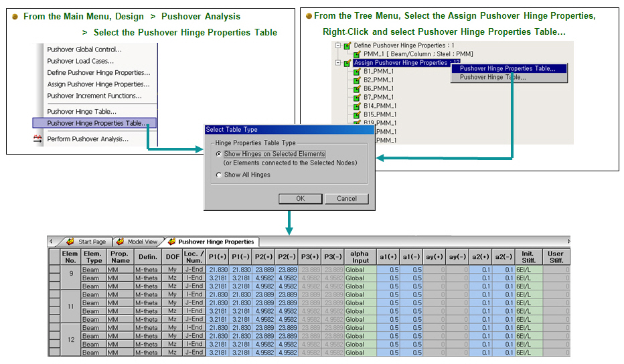
Task: Click the Prop. Name column header
Action: 121,257
